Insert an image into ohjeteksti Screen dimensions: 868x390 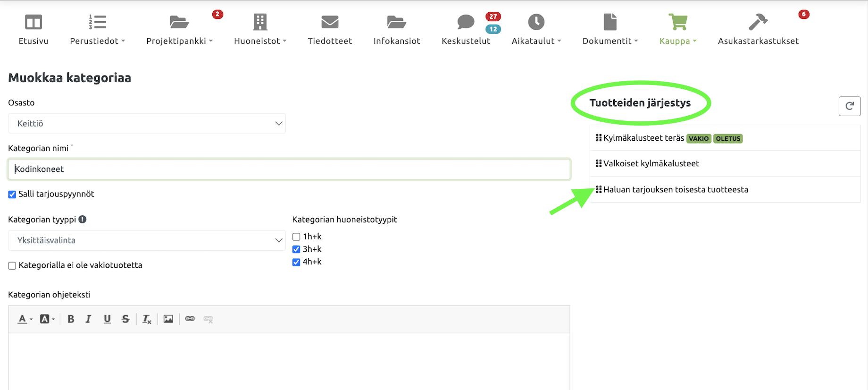point(168,319)
